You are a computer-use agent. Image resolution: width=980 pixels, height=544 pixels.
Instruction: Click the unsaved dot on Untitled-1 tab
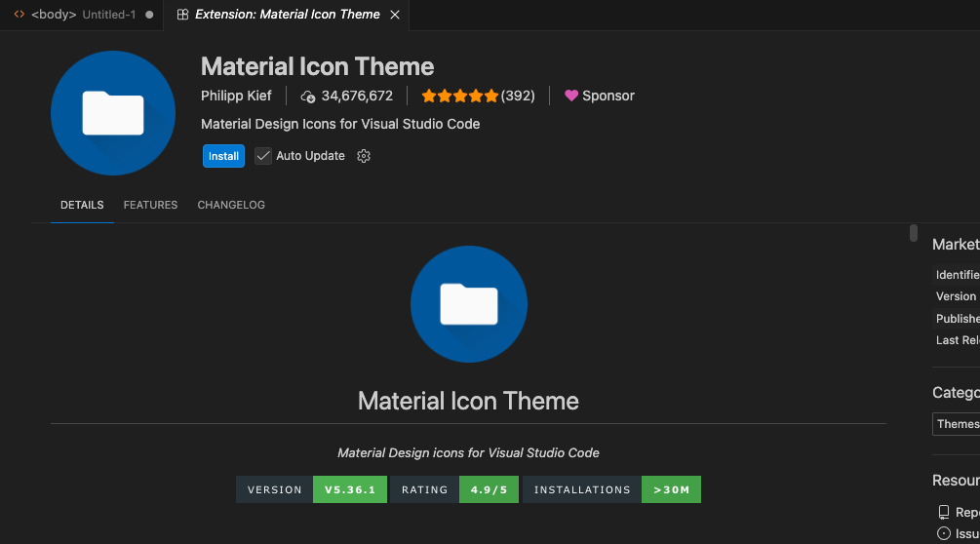click(x=149, y=15)
